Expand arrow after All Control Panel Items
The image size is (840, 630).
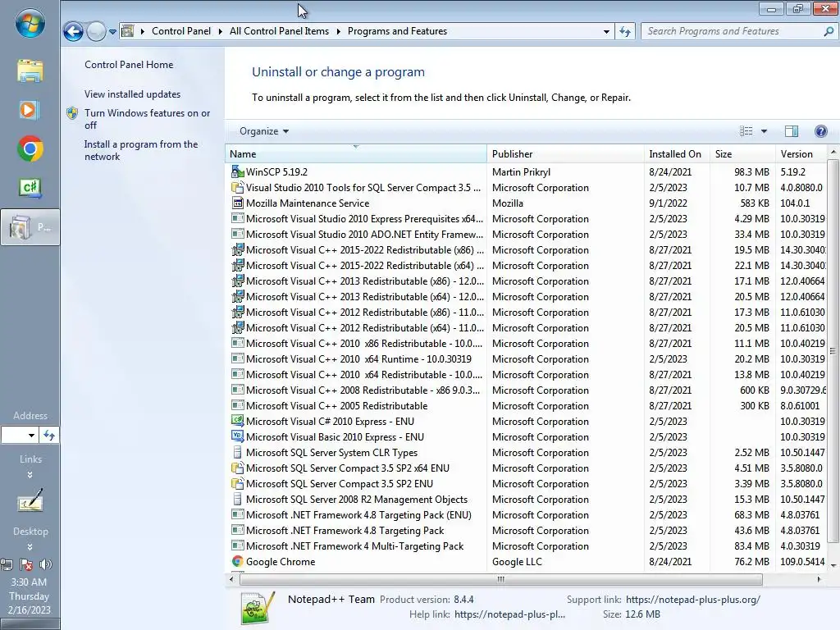[339, 32]
